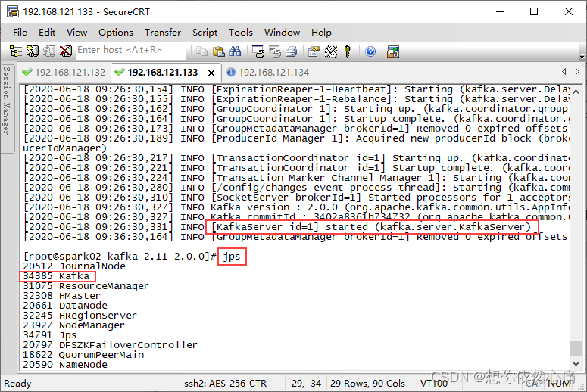This screenshot has height=392, width=587.
Task: Click the toolbar overflow arrow at right
Action: [582, 56]
